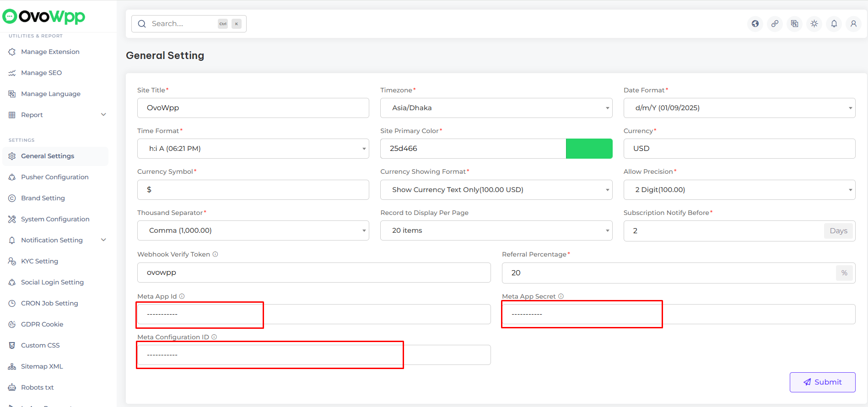This screenshot has width=868, height=407.
Task: Open the user profile icon
Action: pos(853,24)
